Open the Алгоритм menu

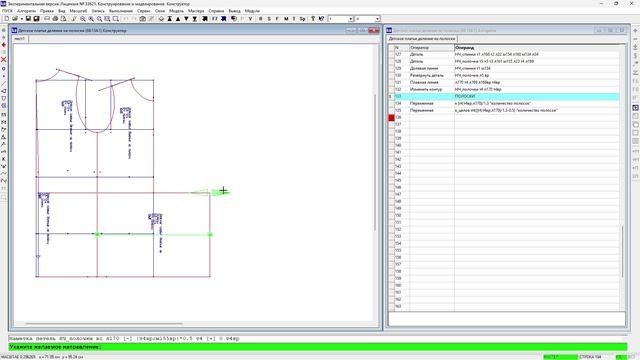(27, 11)
